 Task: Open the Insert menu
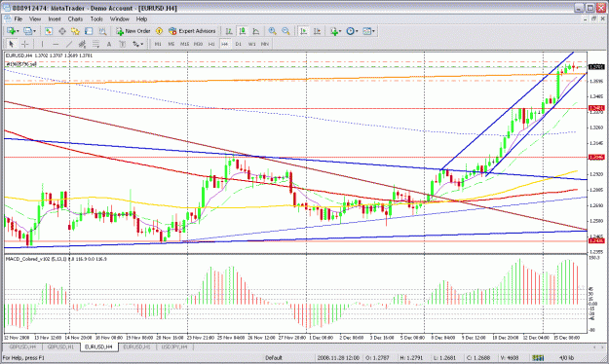(x=55, y=19)
